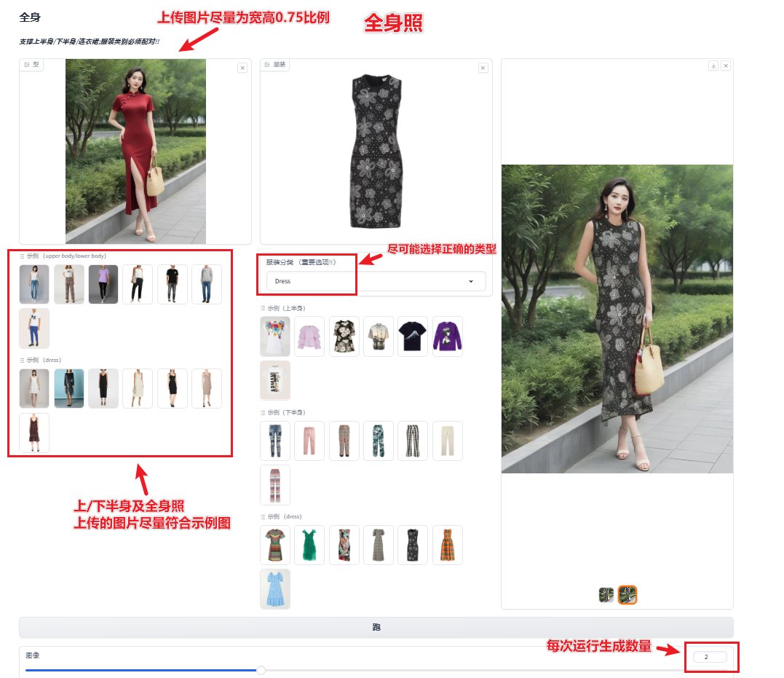The image size is (784, 678).
Task: Select the orange-highlighted gallery result thumbnail
Action: [627, 595]
